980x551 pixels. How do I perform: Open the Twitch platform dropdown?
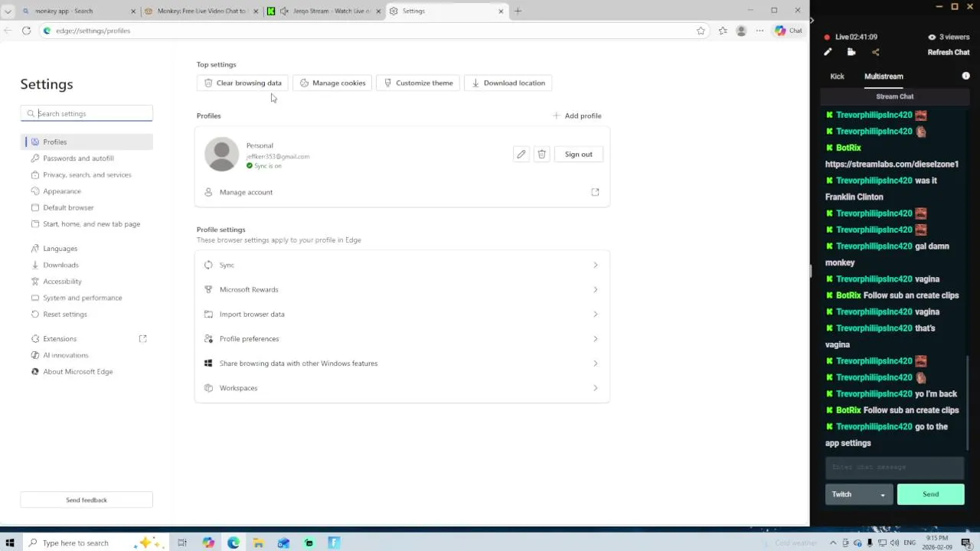pos(859,494)
